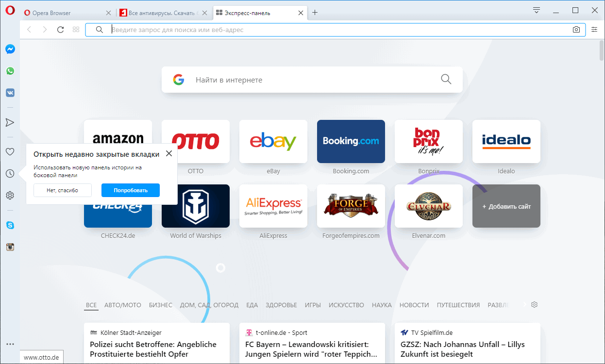605x364 pixels.
Task: Reload the current page
Action: (60, 30)
